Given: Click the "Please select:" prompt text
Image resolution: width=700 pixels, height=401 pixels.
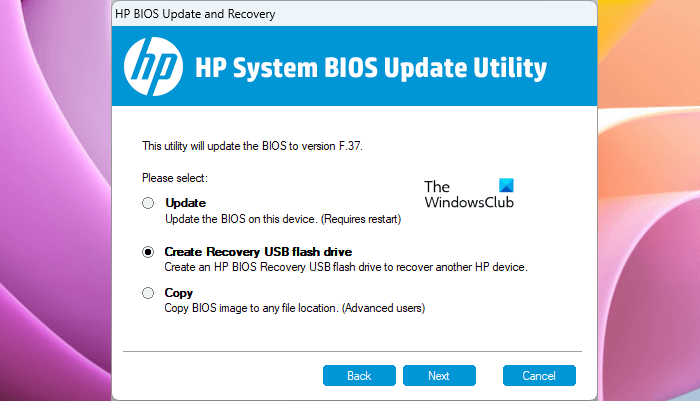Looking at the screenshot, I should pyautogui.click(x=175, y=177).
